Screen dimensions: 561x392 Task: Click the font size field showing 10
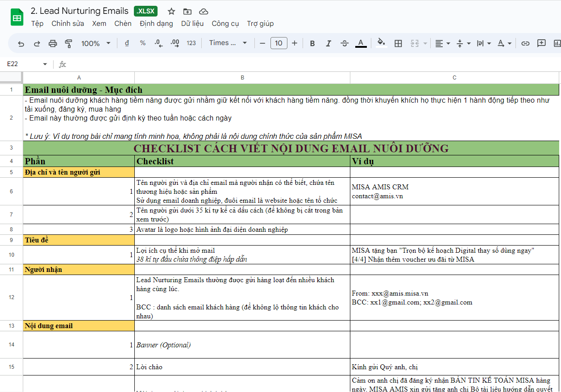click(278, 43)
